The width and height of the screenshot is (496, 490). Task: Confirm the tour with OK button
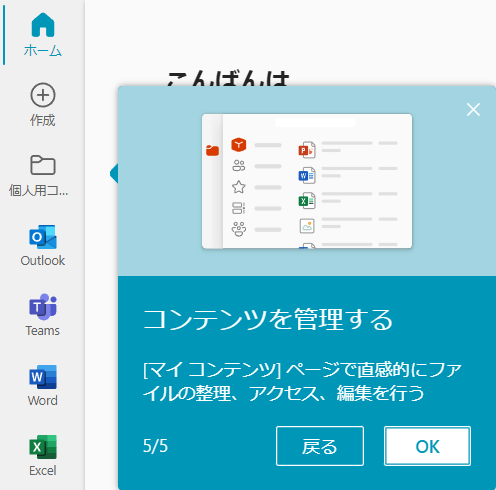click(427, 446)
